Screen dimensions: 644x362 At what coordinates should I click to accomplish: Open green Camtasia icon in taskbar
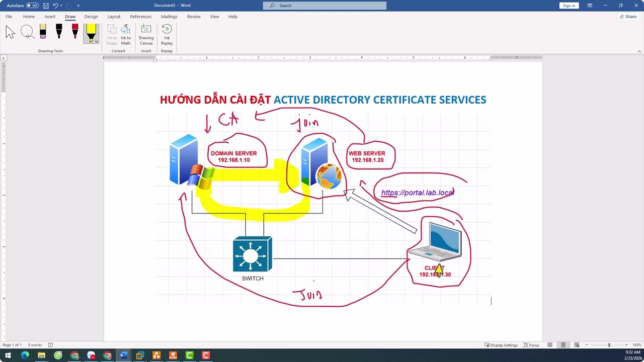coord(189,355)
